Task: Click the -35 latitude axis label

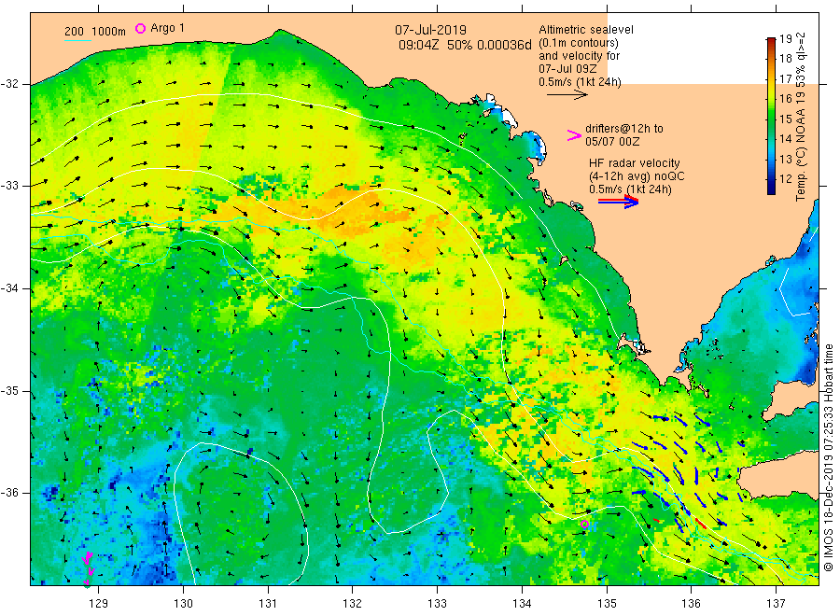Action: [9, 391]
